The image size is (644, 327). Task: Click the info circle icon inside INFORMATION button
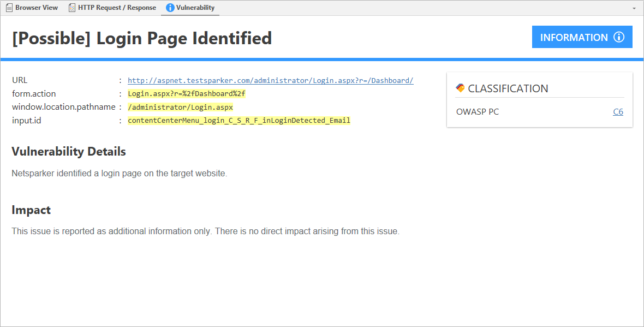tap(619, 37)
